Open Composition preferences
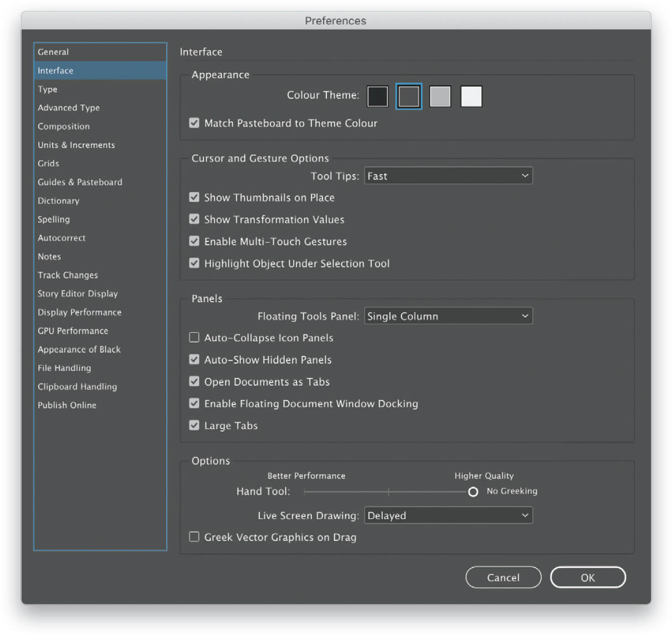This screenshot has height=635, width=672. point(100,127)
